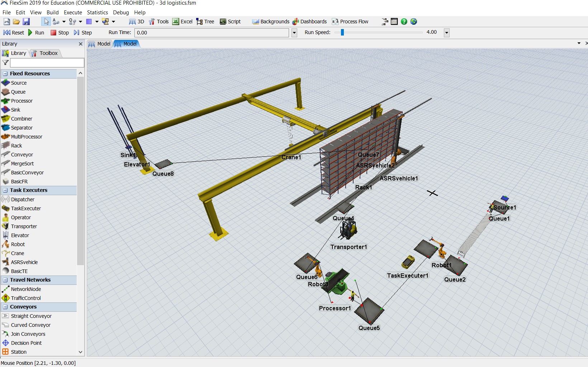Toggle the connect objects mode button
588x367 pixels.
[x=56, y=22]
